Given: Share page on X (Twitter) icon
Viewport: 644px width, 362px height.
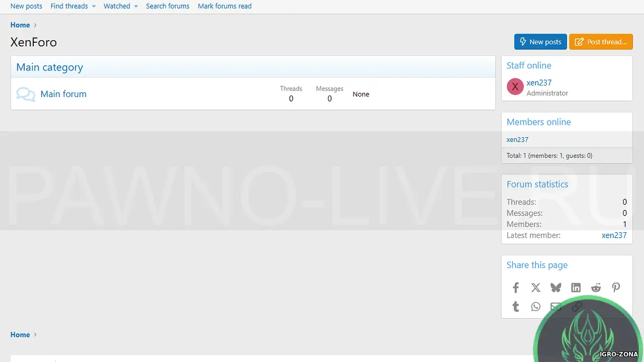Looking at the screenshot, I should pos(536,288).
